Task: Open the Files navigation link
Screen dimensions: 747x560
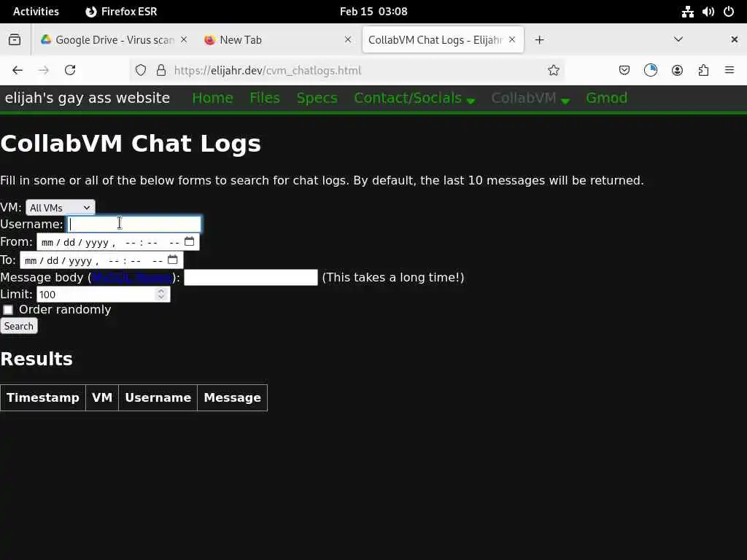Action: (x=265, y=98)
